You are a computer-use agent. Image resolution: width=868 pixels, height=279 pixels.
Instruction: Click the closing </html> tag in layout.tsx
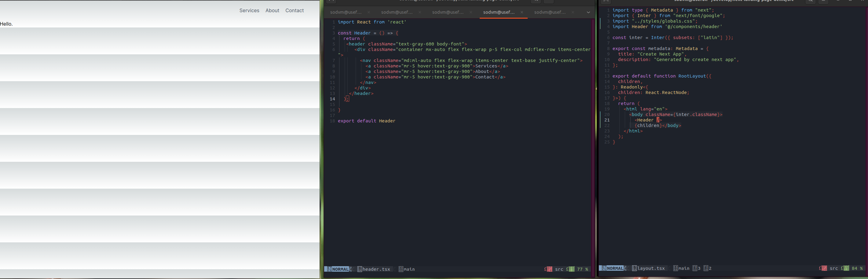coord(633,131)
